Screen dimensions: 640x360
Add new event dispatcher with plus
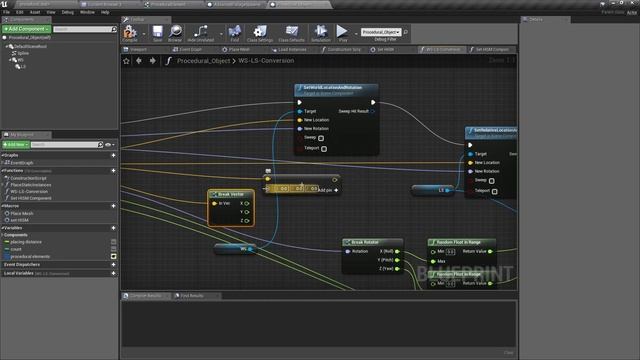pyautogui.click(x=113, y=264)
